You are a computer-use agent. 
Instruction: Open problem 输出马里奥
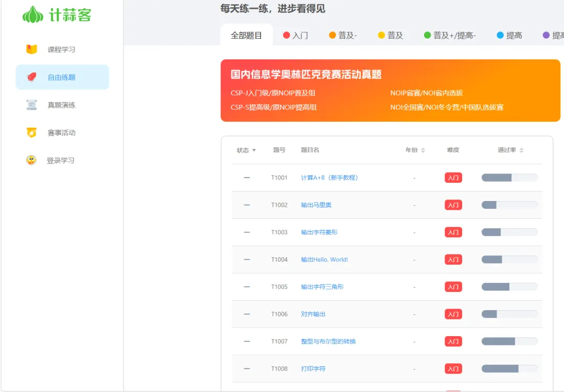[x=316, y=205]
